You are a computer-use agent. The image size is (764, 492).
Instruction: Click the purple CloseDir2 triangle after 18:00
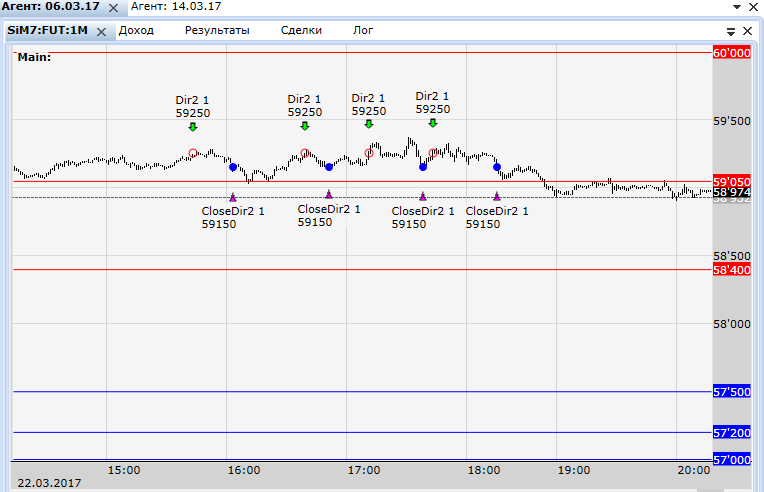pyautogui.click(x=497, y=196)
